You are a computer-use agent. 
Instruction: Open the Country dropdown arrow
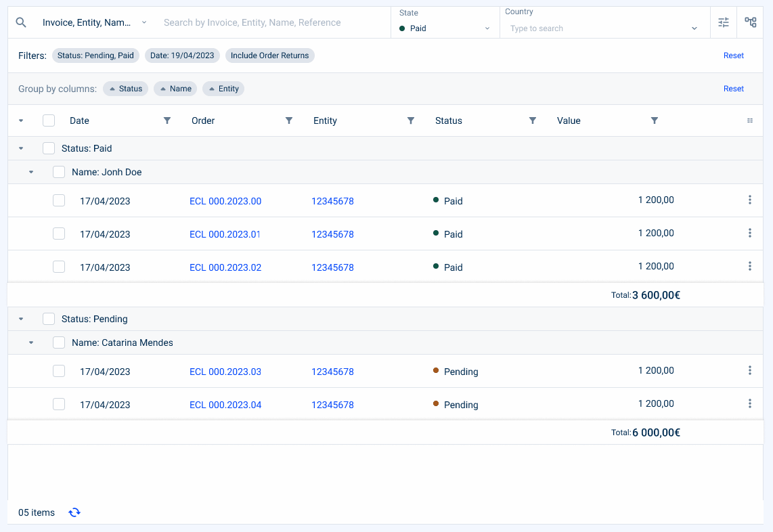point(694,28)
